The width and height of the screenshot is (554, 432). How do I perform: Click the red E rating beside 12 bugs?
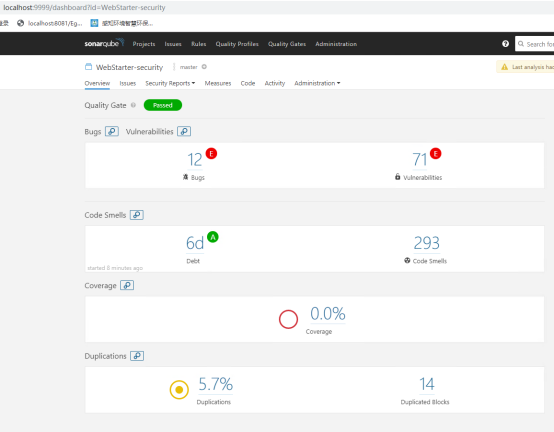coord(211,154)
